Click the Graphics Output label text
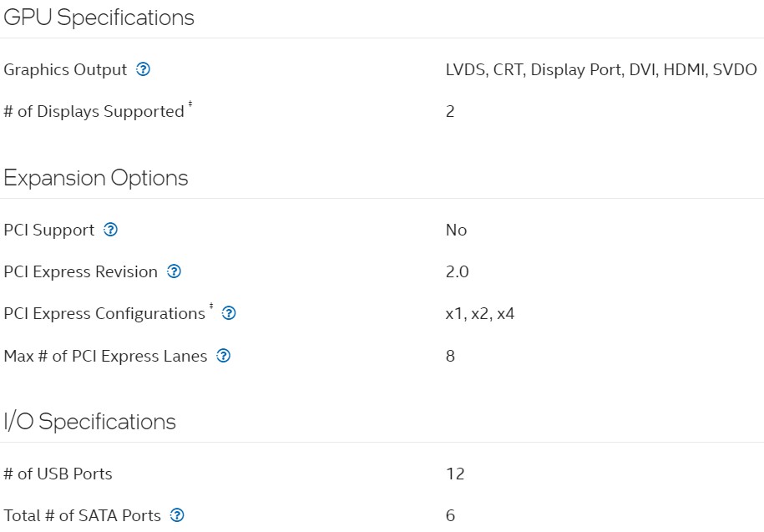The height and width of the screenshot is (532, 764). tap(65, 70)
